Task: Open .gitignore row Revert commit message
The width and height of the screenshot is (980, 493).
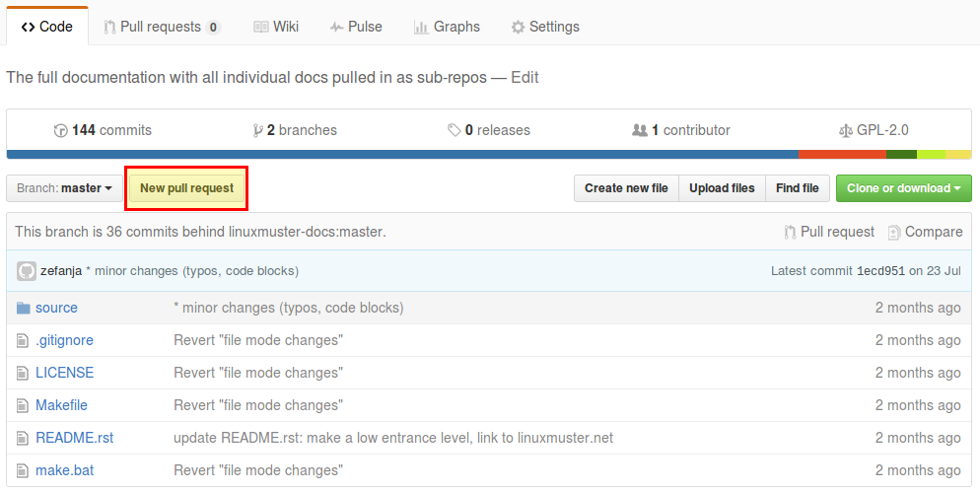Action: (258, 340)
